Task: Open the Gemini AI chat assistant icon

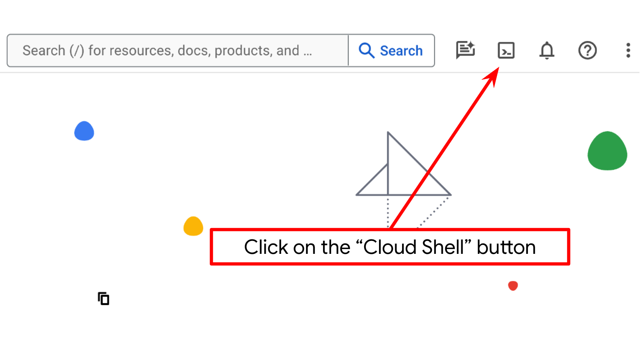Action: click(465, 50)
